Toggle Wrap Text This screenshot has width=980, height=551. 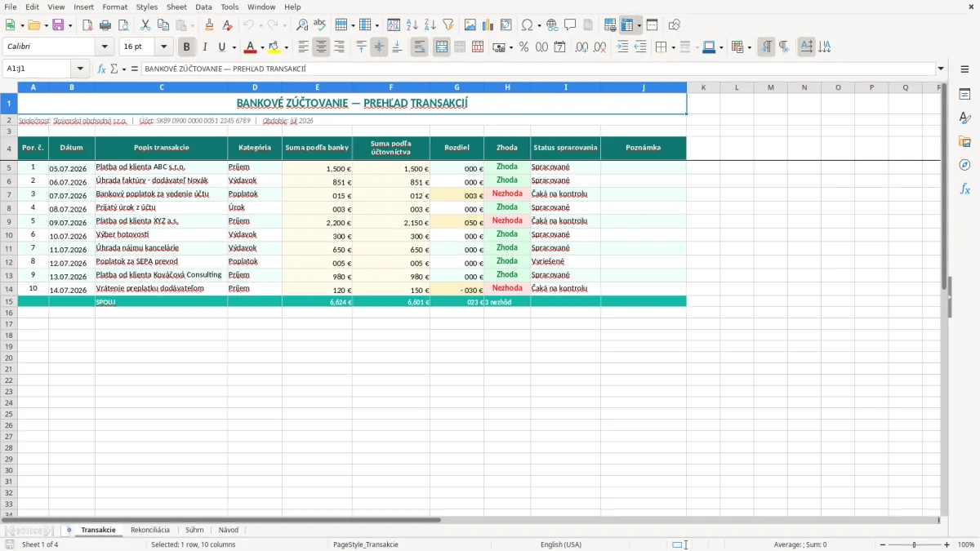(420, 47)
